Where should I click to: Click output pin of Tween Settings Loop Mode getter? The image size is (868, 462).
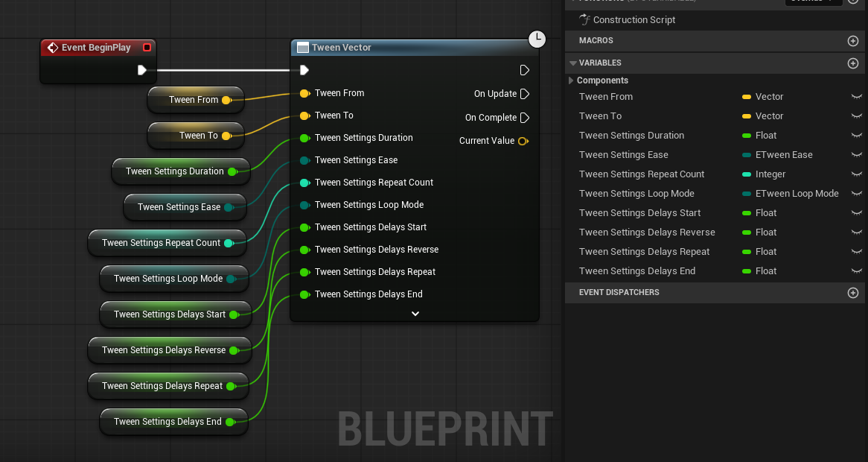(231, 279)
